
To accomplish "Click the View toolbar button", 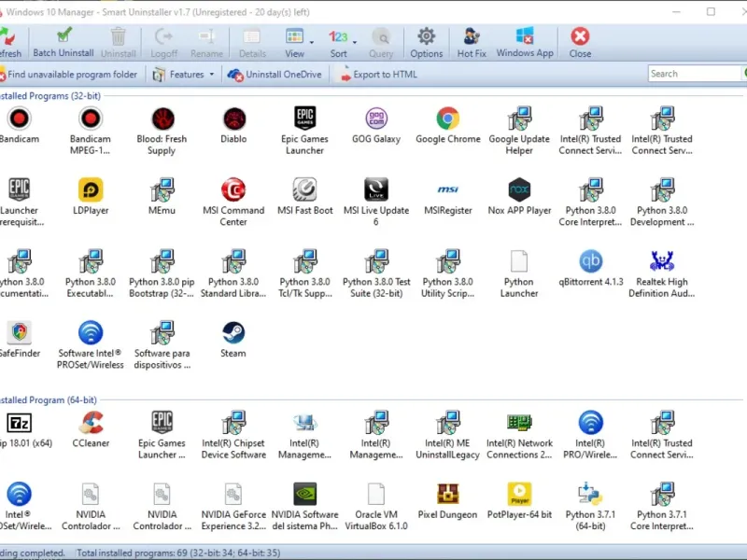I will click(294, 42).
